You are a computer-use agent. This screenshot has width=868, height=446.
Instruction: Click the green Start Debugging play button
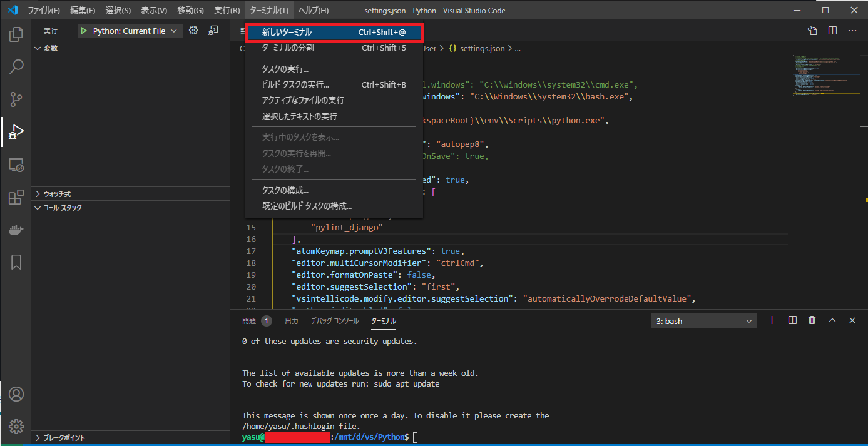pos(84,31)
